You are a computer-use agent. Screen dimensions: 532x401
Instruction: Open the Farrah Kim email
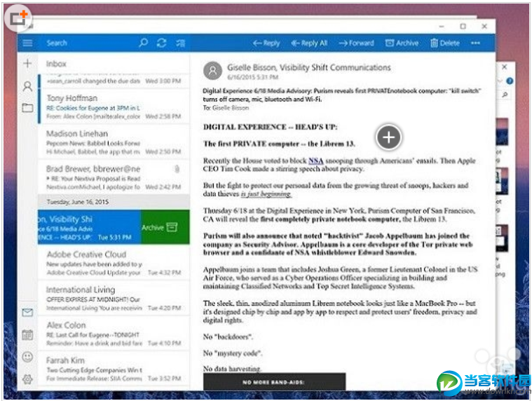pyautogui.click(x=114, y=369)
